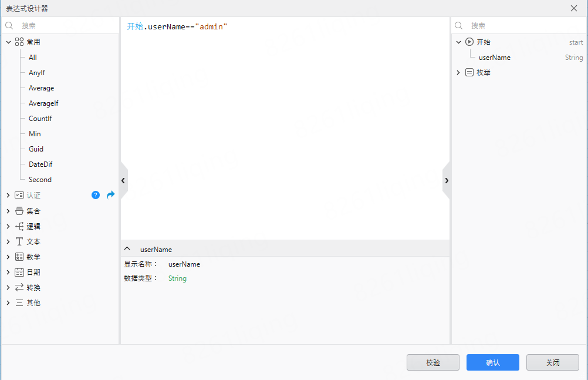Image resolution: width=588 pixels, height=380 pixels.
Task: Collapse the left function panel
Action: [123, 180]
